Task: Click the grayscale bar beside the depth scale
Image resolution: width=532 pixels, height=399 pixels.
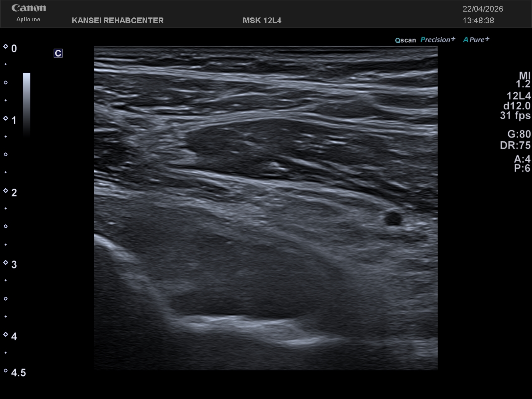Action: point(27,105)
